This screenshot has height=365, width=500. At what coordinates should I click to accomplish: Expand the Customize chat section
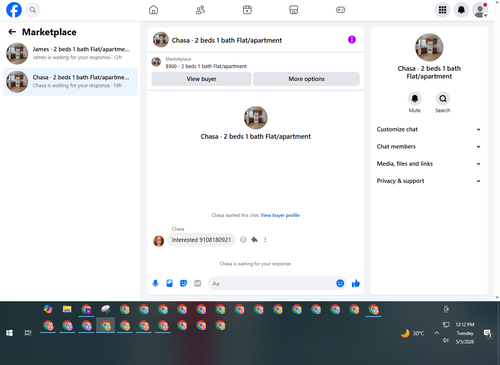tap(429, 129)
